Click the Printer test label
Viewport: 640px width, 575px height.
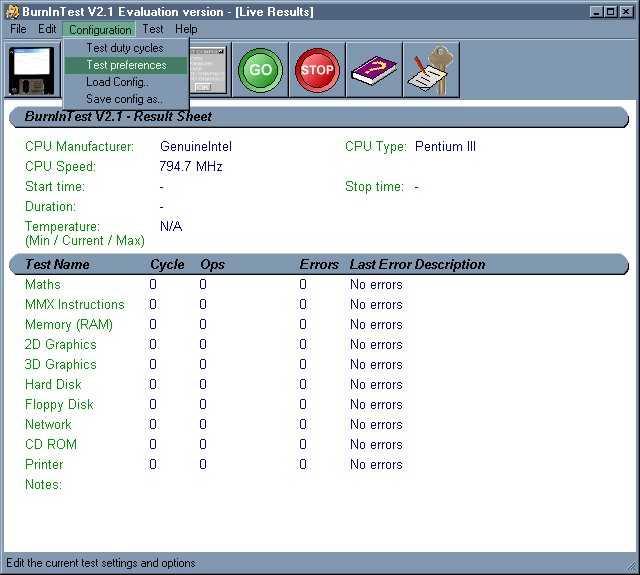click(44, 464)
